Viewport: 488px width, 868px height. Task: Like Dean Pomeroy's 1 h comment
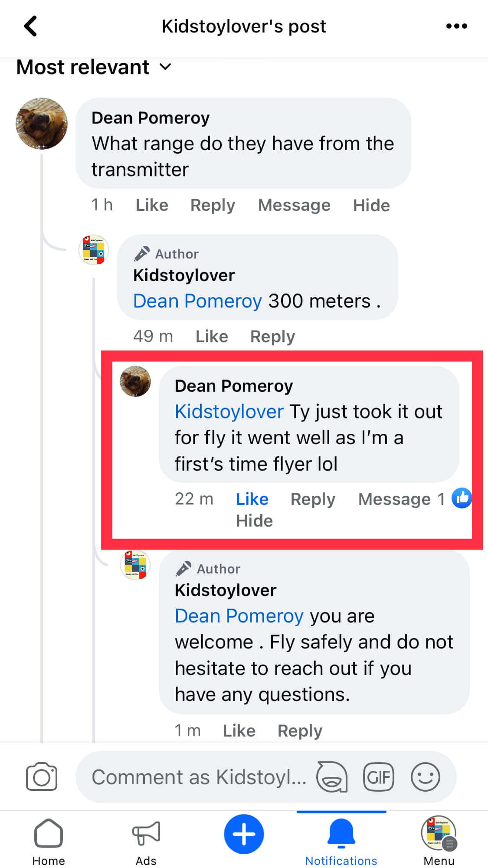[152, 205]
